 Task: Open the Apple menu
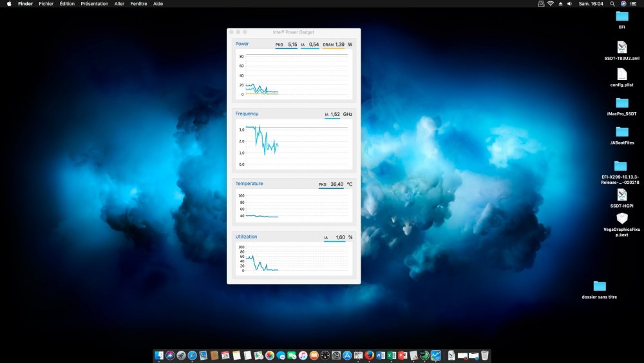[x=9, y=4]
